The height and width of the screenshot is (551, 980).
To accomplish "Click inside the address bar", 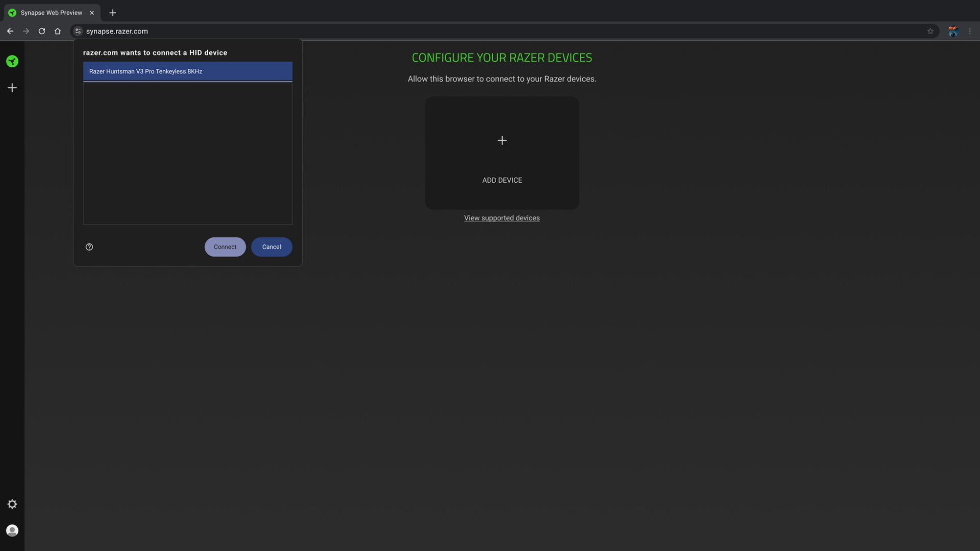I will (x=306, y=31).
